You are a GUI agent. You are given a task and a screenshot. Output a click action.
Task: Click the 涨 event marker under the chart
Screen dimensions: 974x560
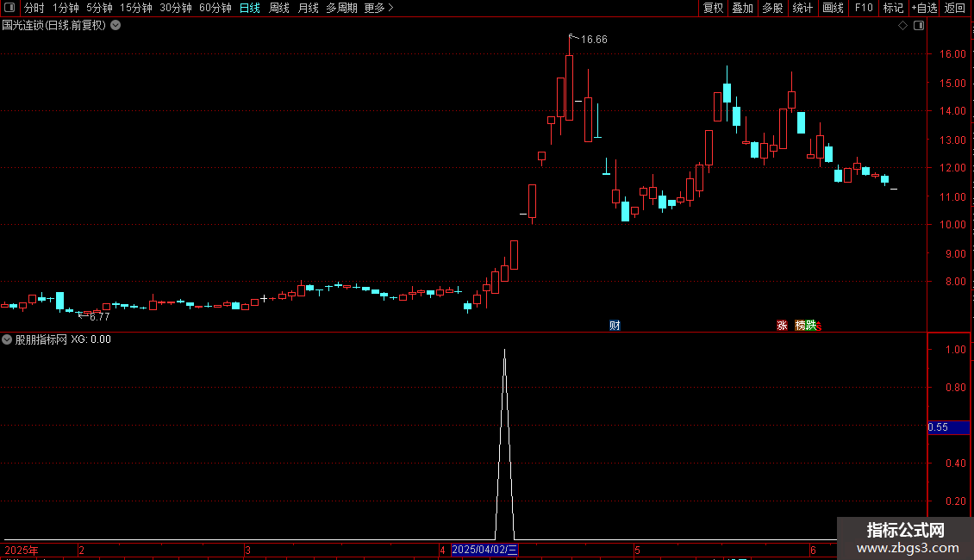[782, 326]
